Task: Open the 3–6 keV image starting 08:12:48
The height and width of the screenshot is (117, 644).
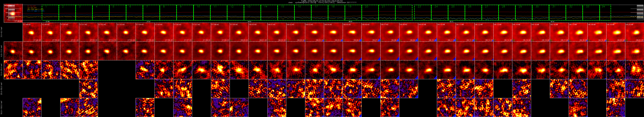Action: coord(484,32)
